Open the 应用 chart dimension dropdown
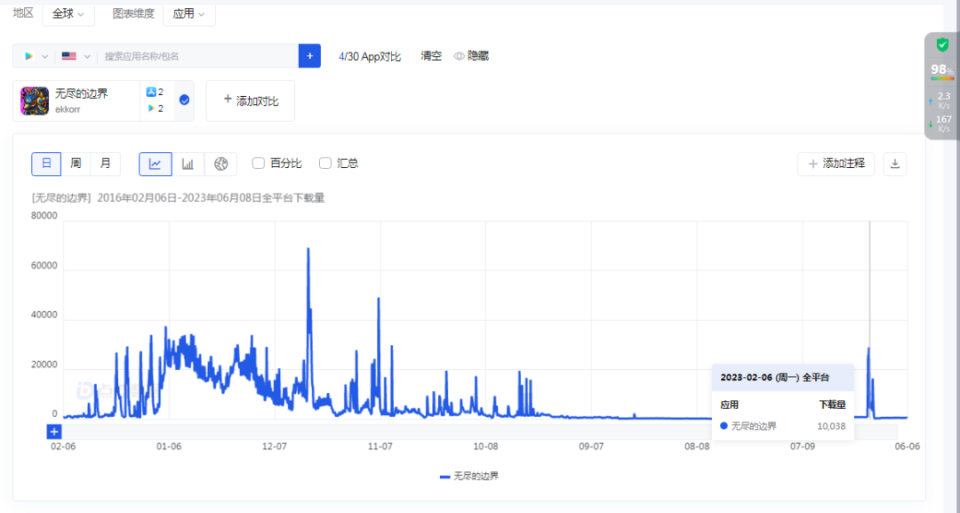 click(x=189, y=13)
